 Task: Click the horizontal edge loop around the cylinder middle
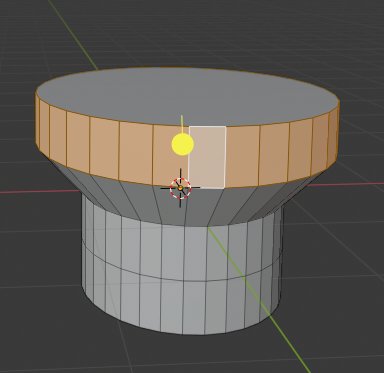pos(182,278)
